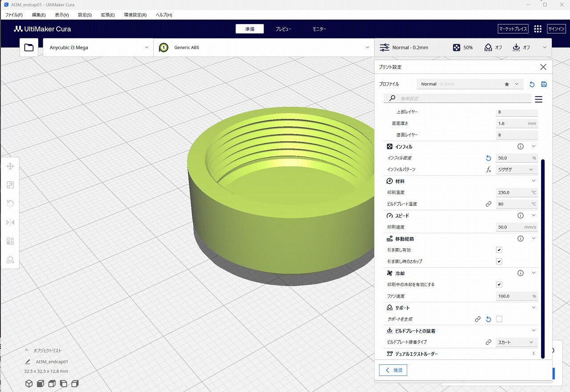Disable the retraction enable checkbox
Image resolution: width=570 pixels, height=392 pixels.
[x=499, y=250]
